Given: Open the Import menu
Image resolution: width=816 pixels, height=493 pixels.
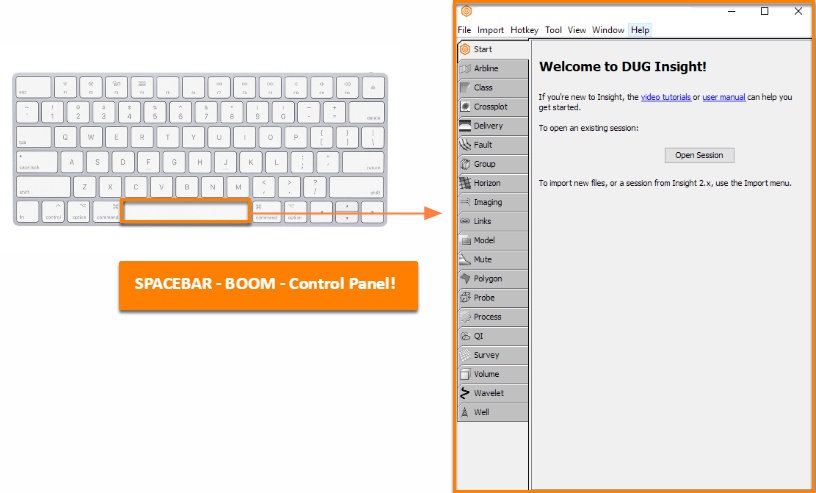Looking at the screenshot, I should (x=490, y=30).
